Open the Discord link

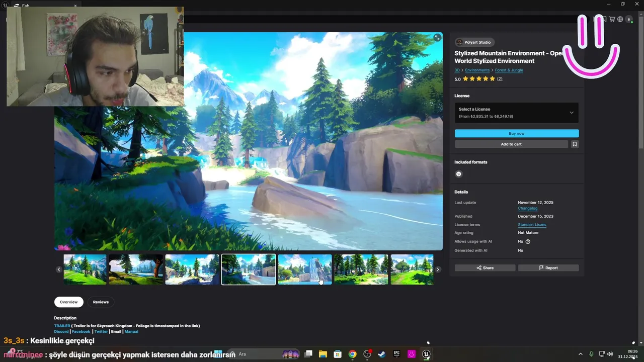point(61,332)
